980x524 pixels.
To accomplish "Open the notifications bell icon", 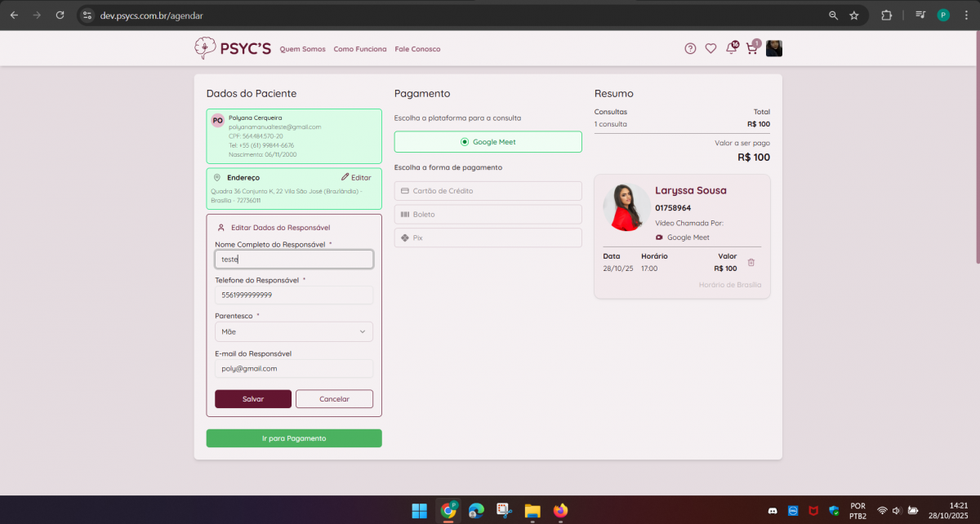I will tap(731, 49).
